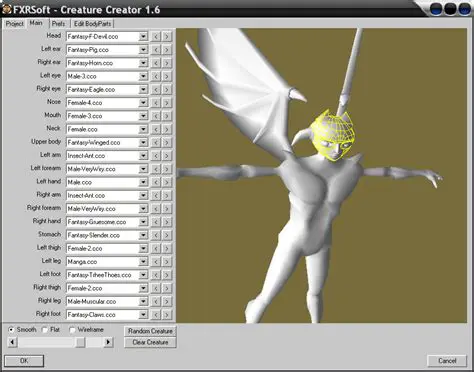Switch to the Edit BodyParts tab

click(x=92, y=24)
